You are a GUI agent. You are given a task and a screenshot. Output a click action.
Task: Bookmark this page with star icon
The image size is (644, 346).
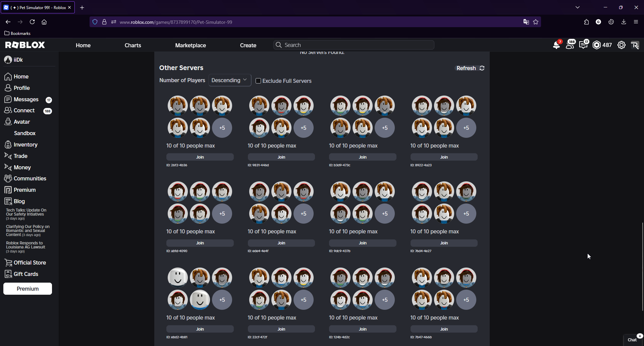tap(536, 22)
